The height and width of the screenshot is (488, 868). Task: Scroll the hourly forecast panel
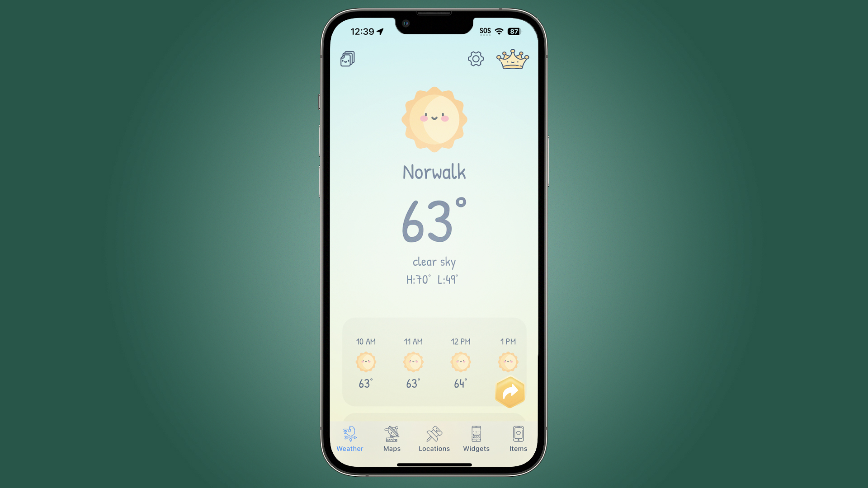point(434,362)
